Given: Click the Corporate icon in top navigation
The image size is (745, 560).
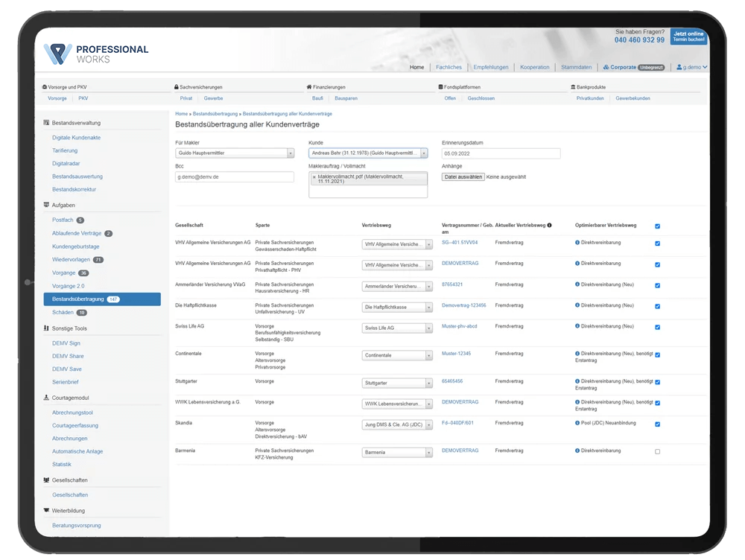Looking at the screenshot, I should click(606, 68).
